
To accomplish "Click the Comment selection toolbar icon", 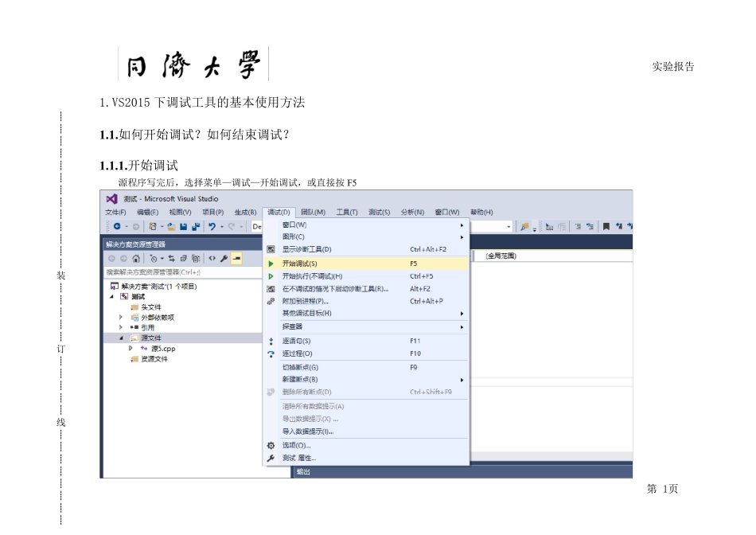I will [x=578, y=226].
